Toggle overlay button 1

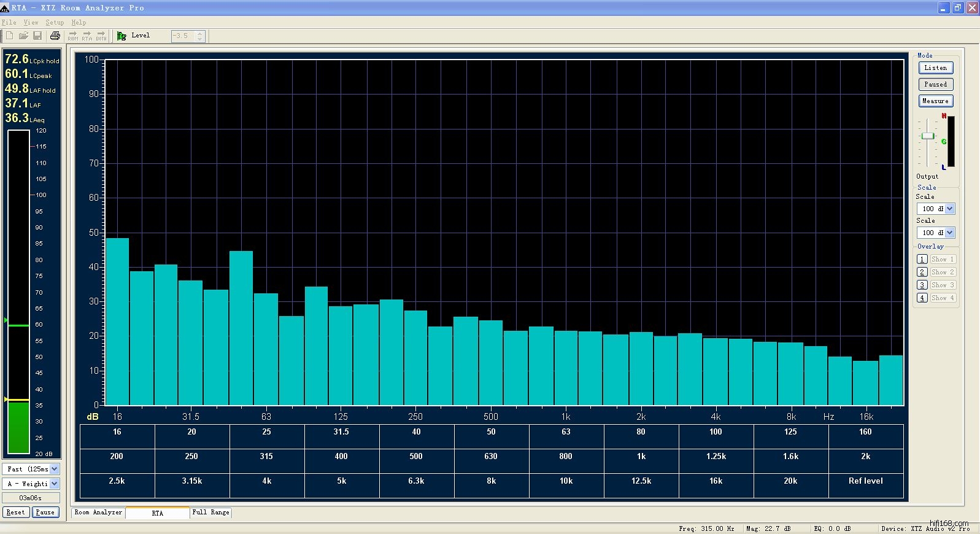[x=922, y=259]
